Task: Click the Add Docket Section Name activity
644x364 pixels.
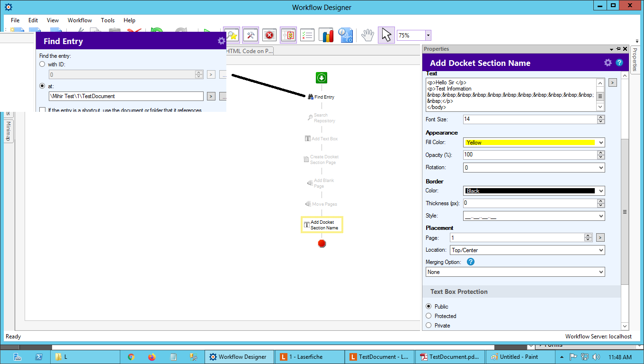Action: tap(322, 225)
